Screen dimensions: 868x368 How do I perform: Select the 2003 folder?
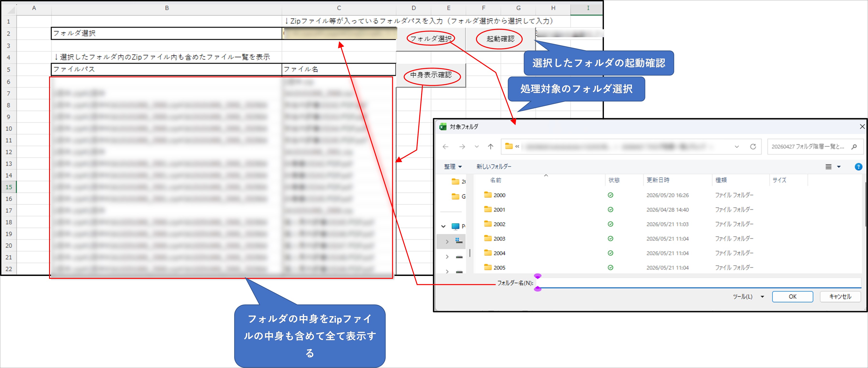(x=499, y=238)
